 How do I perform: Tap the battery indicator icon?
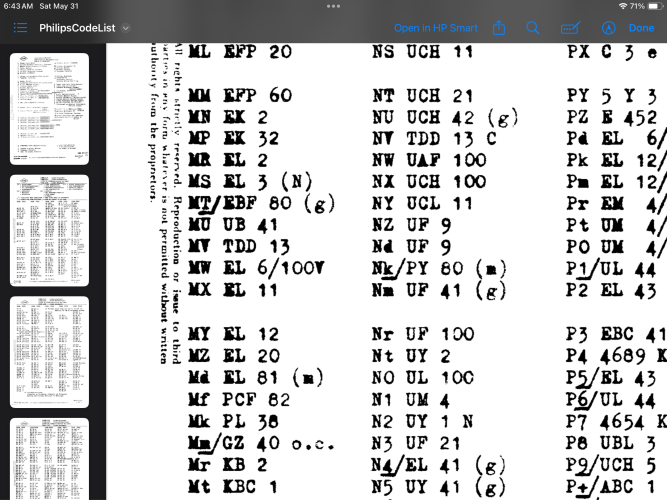654,6
